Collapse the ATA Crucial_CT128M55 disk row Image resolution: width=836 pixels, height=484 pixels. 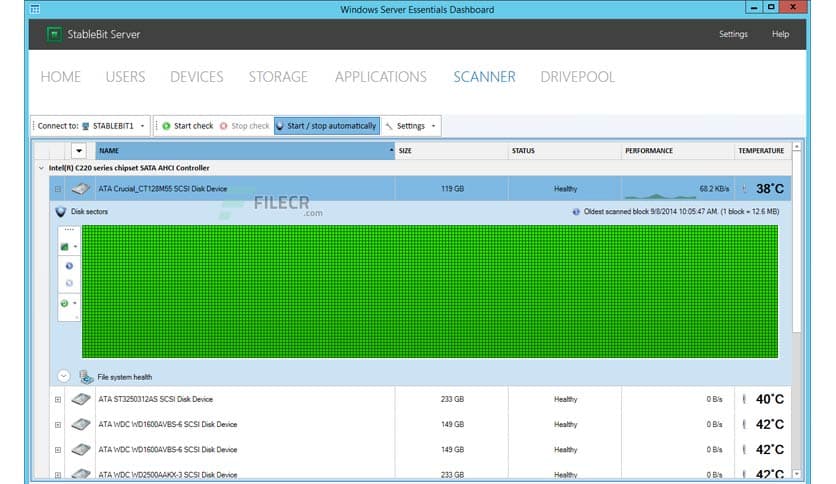coord(58,189)
